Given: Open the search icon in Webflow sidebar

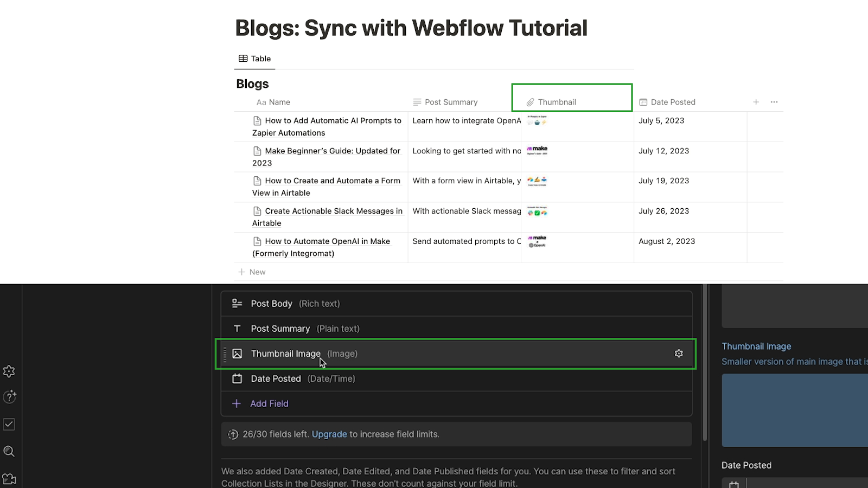Looking at the screenshot, I should [x=9, y=452].
